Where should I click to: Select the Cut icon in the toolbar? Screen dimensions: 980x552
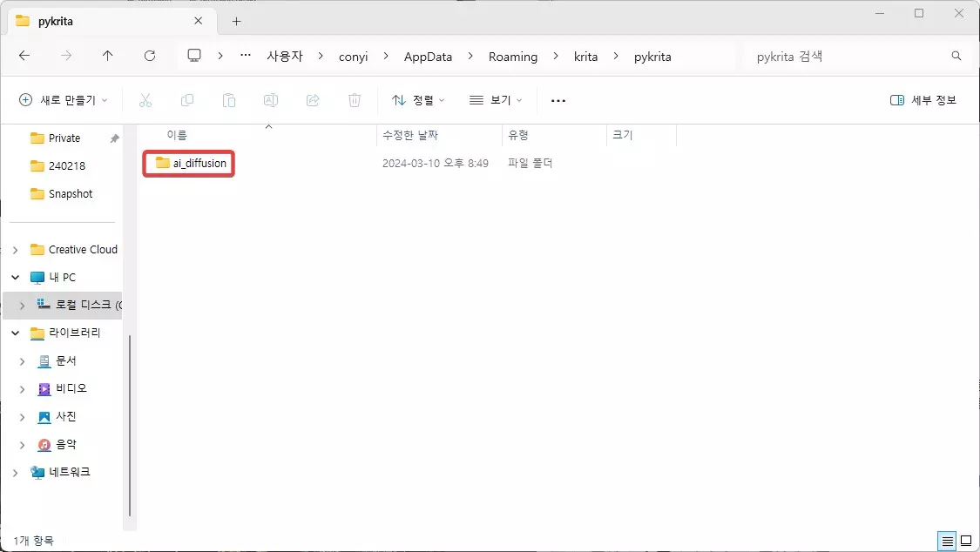click(145, 99)
